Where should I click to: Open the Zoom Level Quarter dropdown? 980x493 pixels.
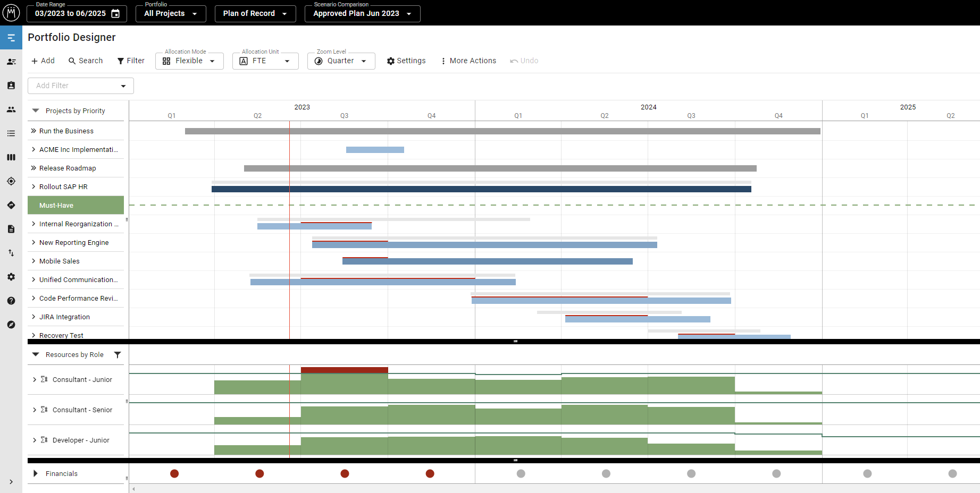pyautogui.click(x=341, y=61)
